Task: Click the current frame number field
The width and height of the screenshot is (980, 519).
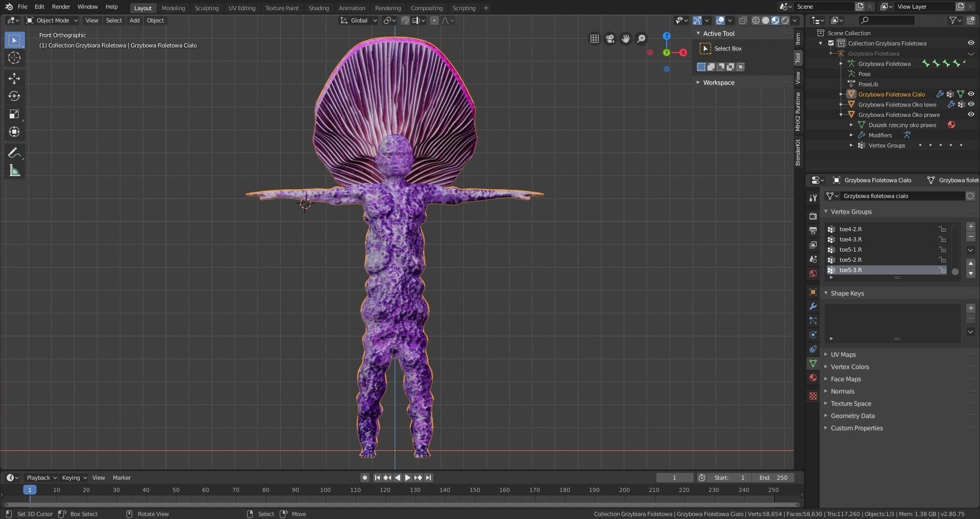Action: point(674,478)
